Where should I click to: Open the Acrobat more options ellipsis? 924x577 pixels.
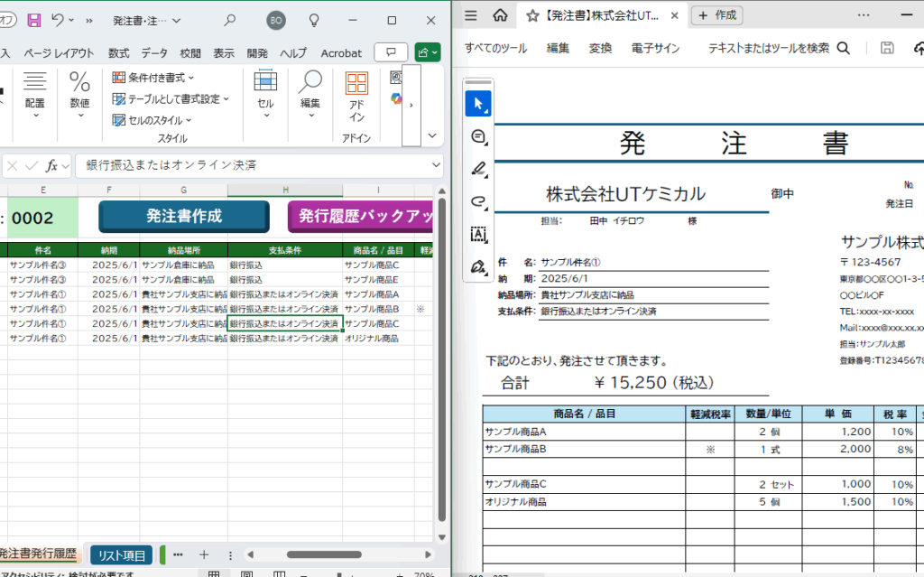864,15
